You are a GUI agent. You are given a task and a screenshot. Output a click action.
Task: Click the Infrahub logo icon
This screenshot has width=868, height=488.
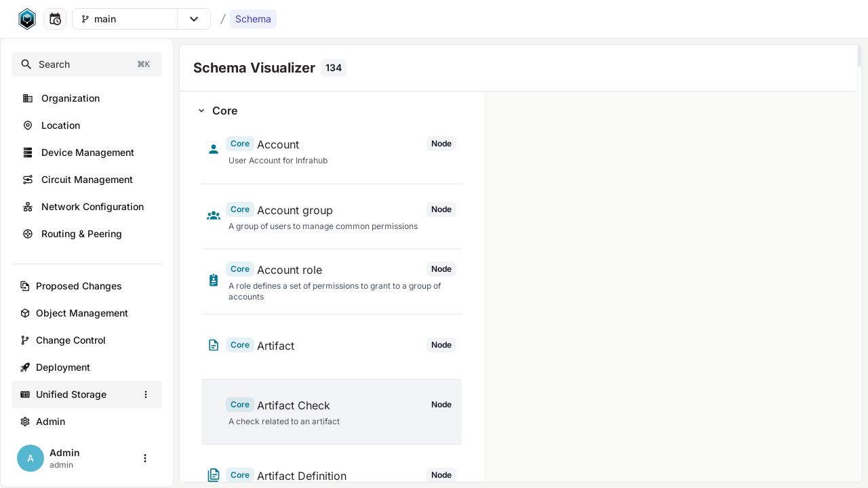[x=26, y=18]
